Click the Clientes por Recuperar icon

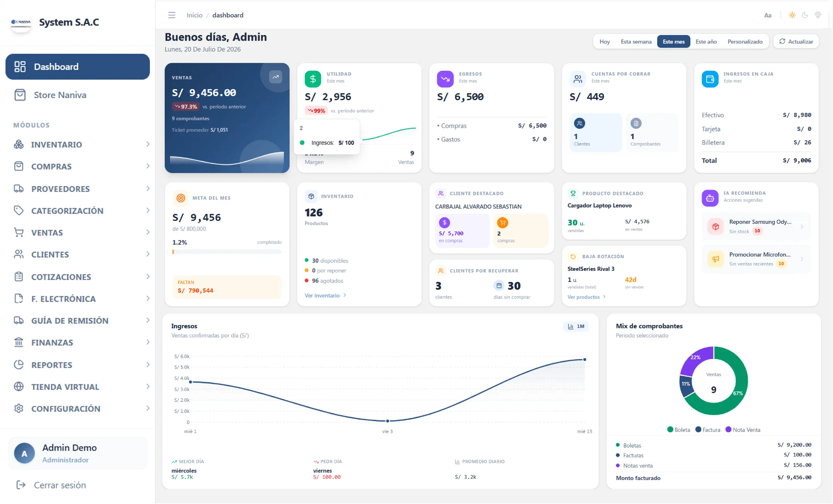tap(441, 271)
